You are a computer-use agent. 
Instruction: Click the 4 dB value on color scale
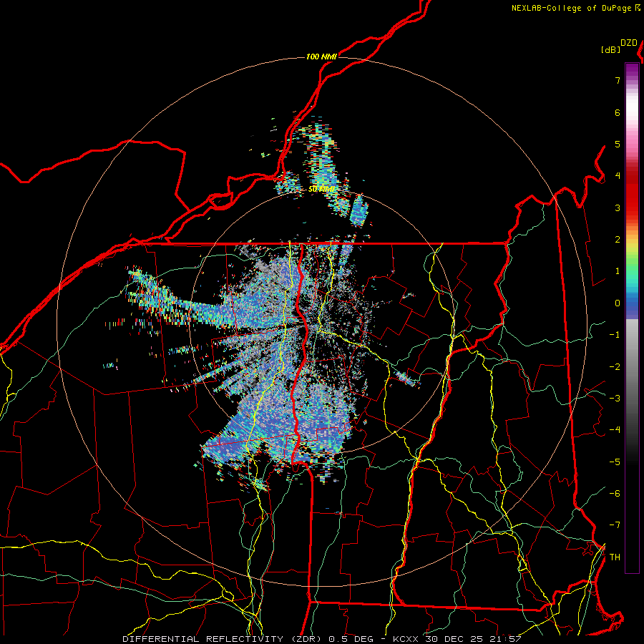[x=618, y=176]
